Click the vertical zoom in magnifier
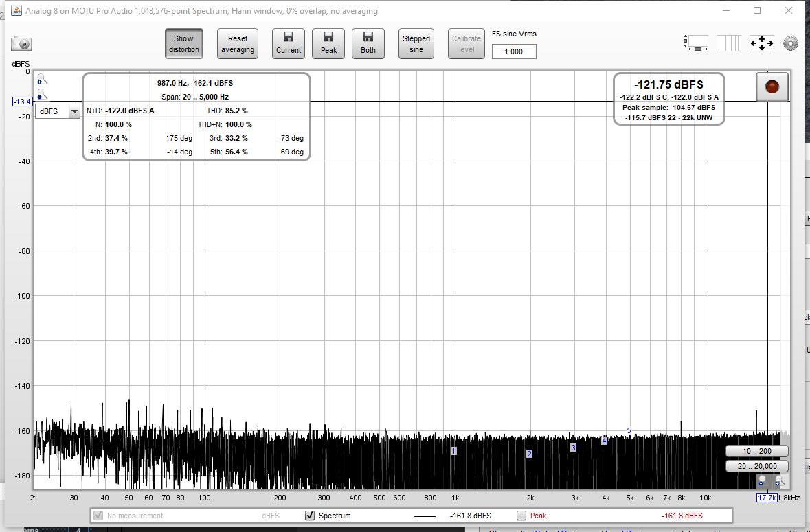The image size is (810, 532). (43, 79)
